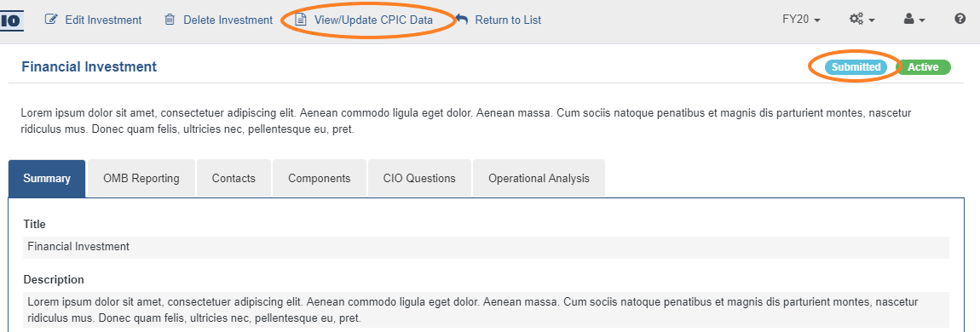The width and height of the screenshot is (980, 332).
Task: Click the Description field text box
Action: pyautogui.click(x=487, y=310)
